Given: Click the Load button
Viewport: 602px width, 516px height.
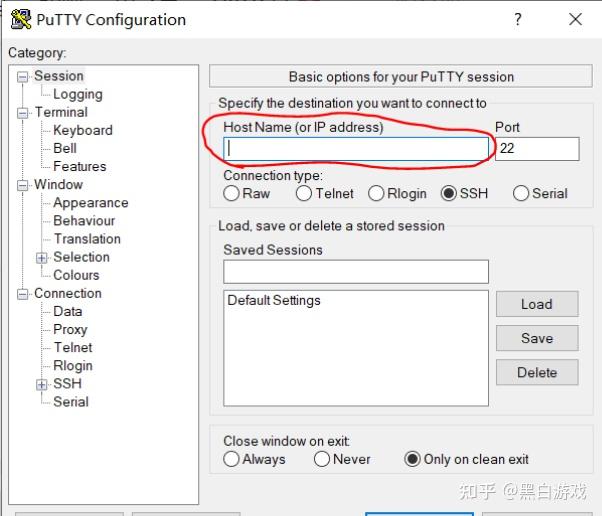Looking at the screenshot, I should click(537, 304).
